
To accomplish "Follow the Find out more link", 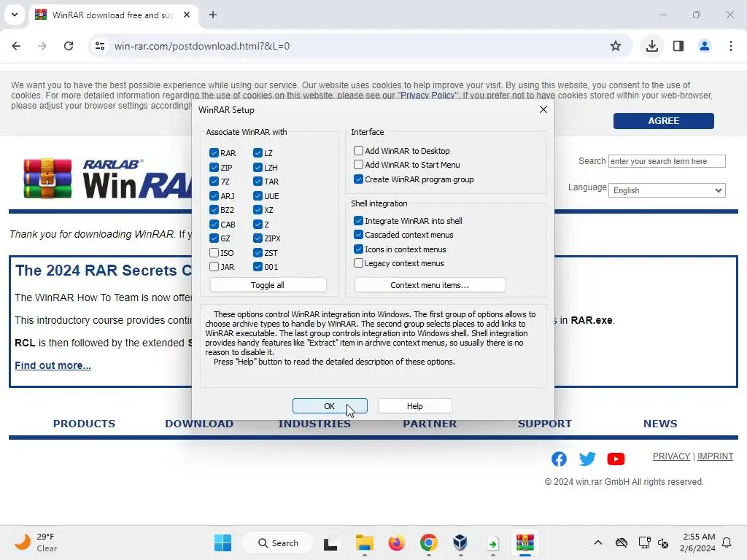I will point(53,365).
